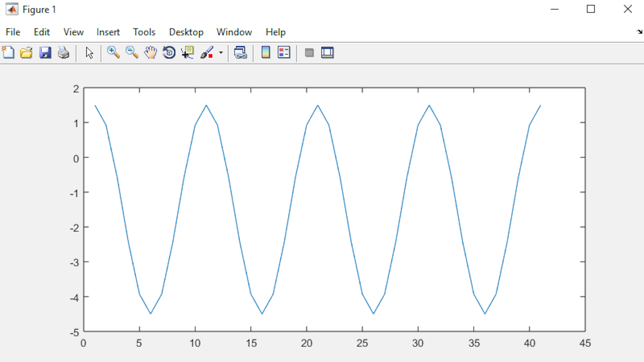Click the x-axis tick label 20
This screenshot has width=644, height=362.
307,343
